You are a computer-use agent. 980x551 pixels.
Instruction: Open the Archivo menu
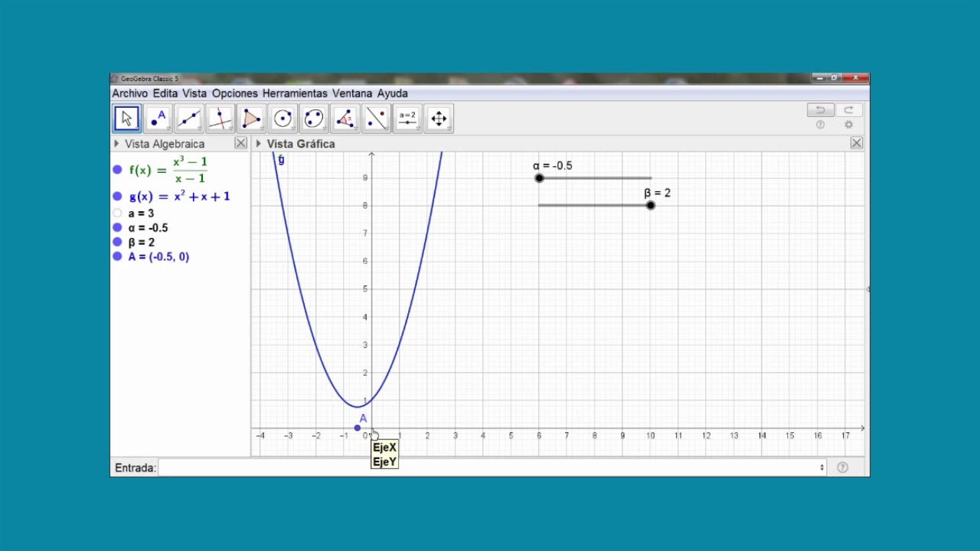[x=130, y=93]
